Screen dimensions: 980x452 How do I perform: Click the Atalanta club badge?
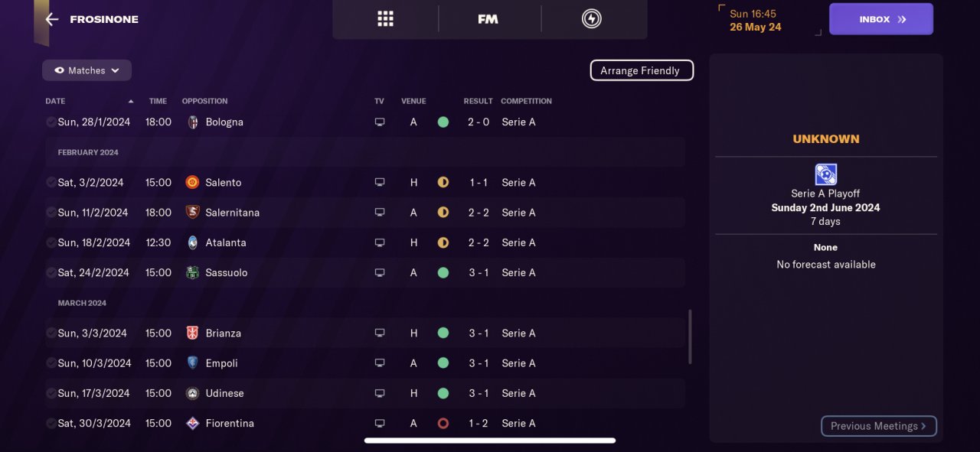pos(193,242)
